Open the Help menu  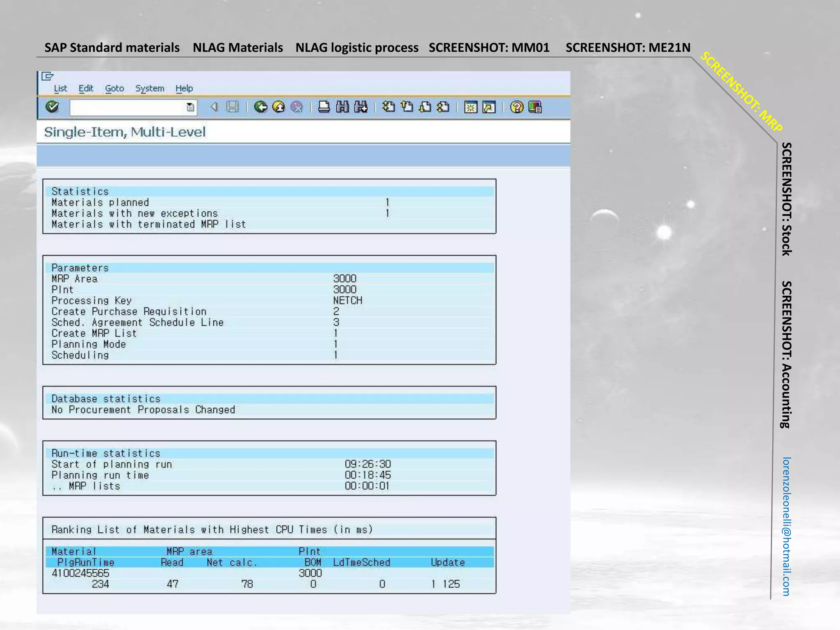coord(184,89)
